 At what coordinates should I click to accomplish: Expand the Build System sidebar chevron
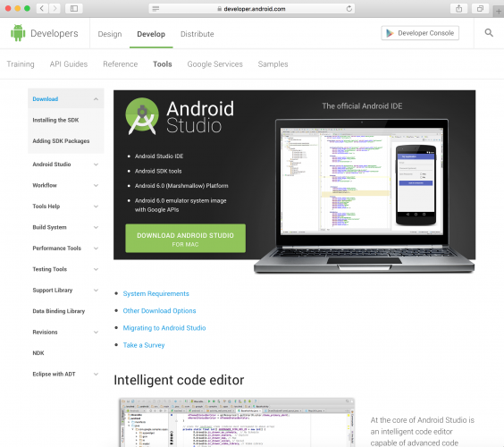(x=96, y=227)
